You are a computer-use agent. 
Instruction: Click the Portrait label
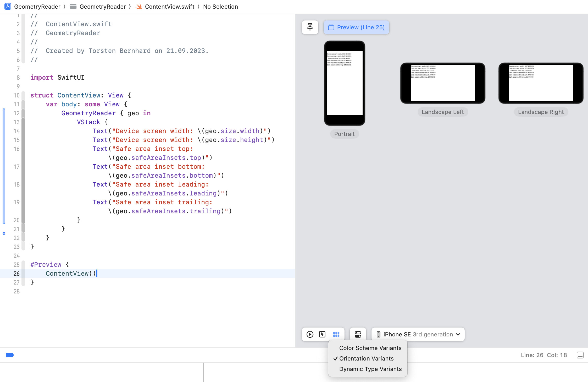pyautogui.click(x=345, y=134)
